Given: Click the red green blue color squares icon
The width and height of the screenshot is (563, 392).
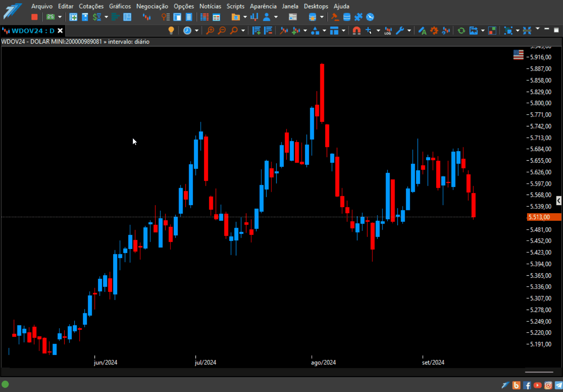Looking at the screenshot, I should tap(492, 31).
